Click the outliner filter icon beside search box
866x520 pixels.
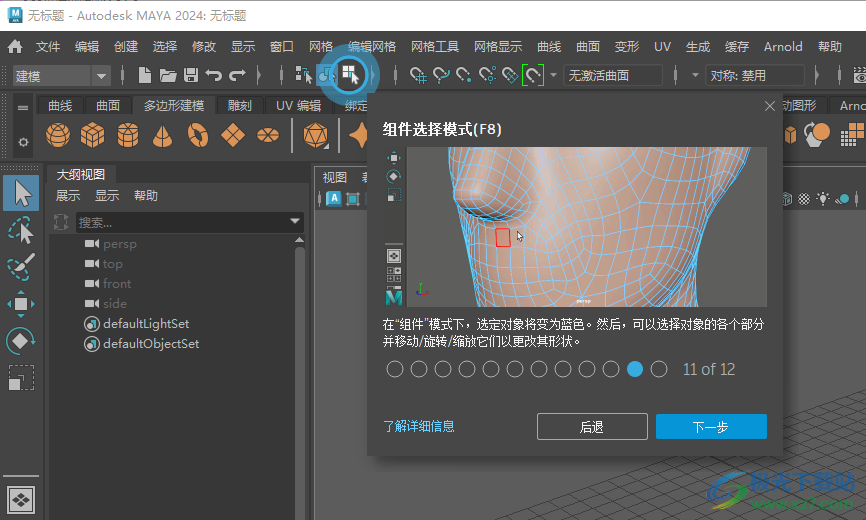tap(61, 222)
